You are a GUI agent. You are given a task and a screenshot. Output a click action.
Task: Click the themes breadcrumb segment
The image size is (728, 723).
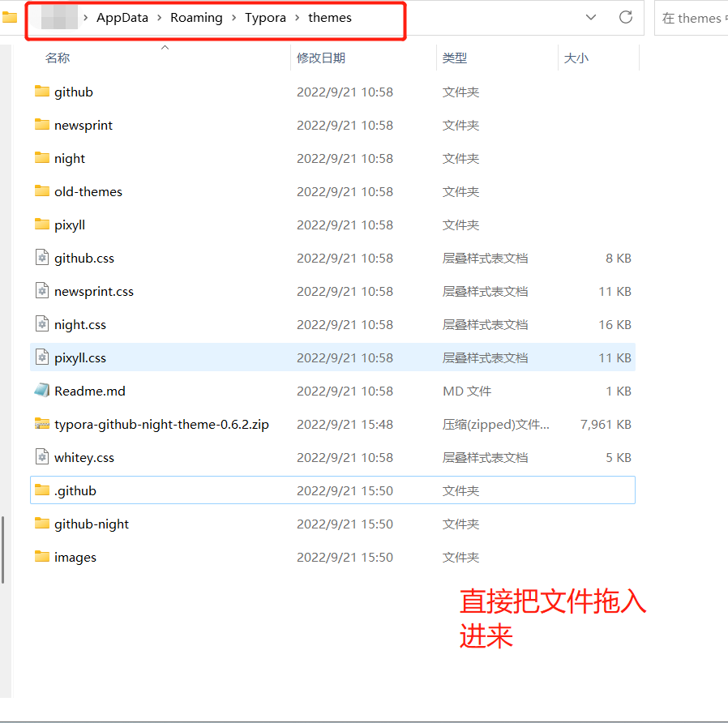click(x=330, y=18)
